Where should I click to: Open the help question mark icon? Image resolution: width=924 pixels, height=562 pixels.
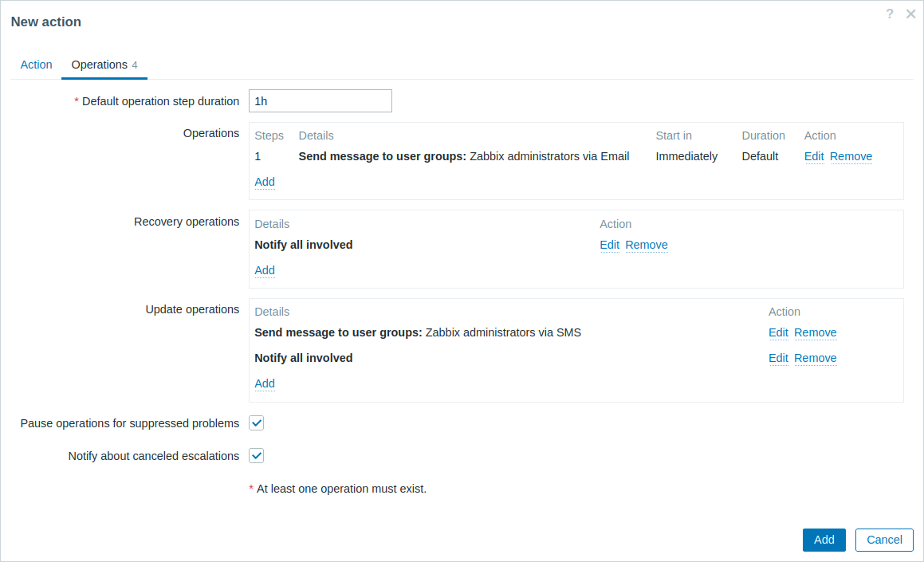tap(889, 14)
